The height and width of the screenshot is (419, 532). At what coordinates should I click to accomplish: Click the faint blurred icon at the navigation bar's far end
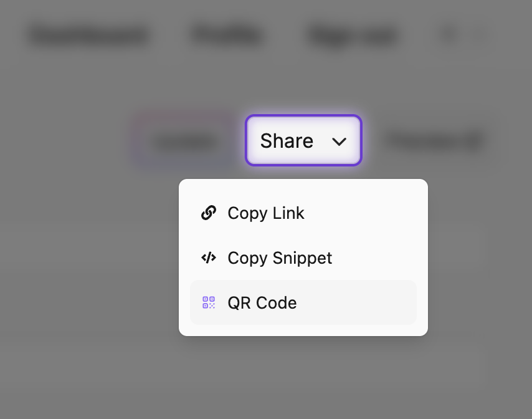point(478,34)
